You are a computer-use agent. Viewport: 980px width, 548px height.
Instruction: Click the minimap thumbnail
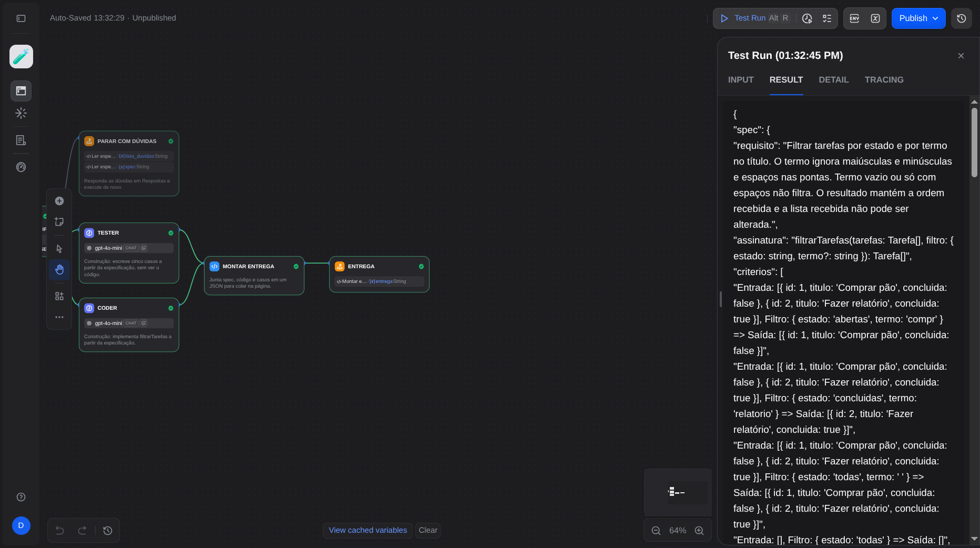tap(678, 492)
